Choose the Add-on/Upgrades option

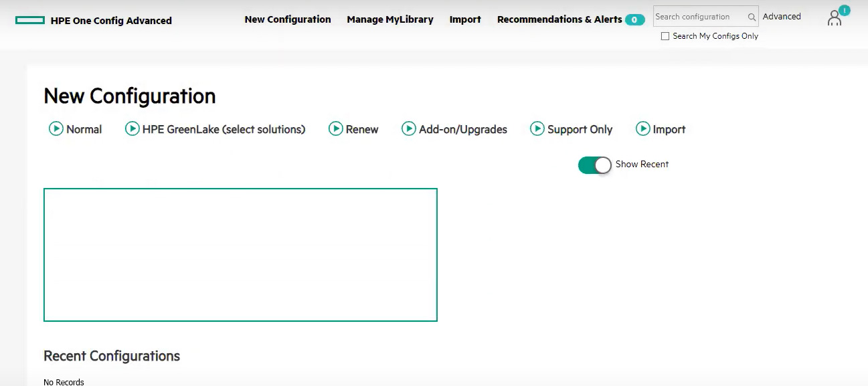(x=463, y=129)
